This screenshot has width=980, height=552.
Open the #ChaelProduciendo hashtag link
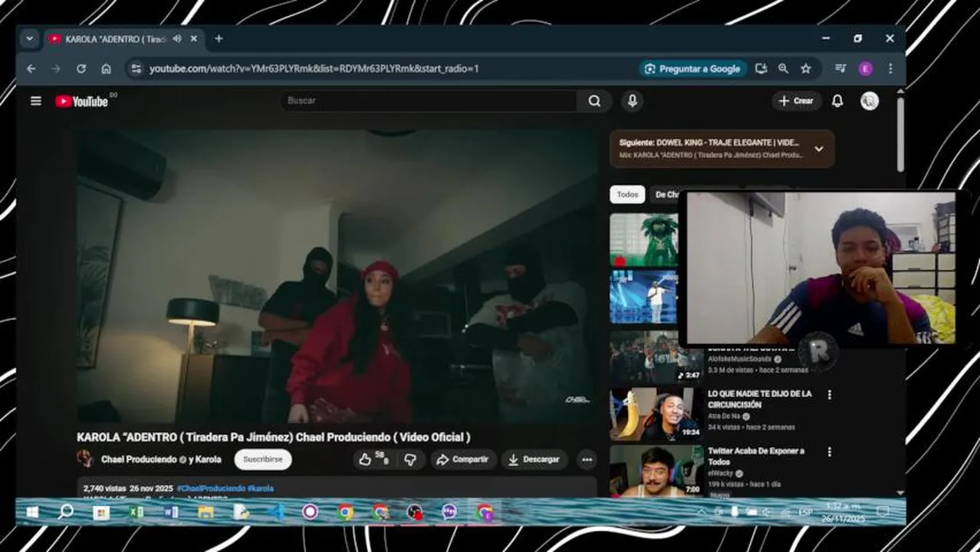[211, 488]
